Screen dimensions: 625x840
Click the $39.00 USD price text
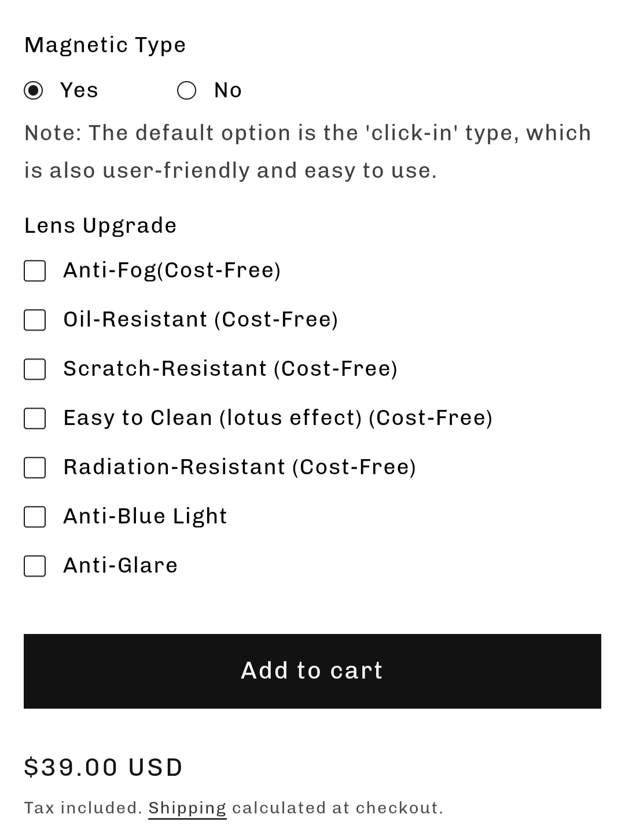104,768
